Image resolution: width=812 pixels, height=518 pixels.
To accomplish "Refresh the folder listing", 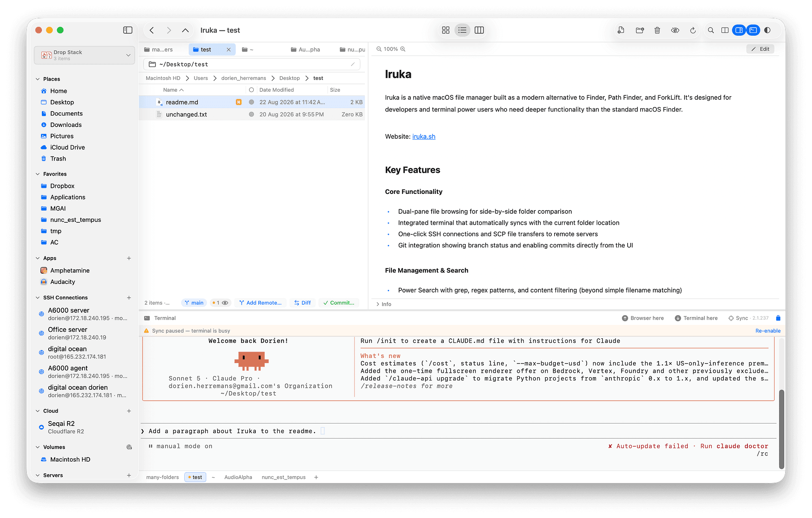I will pyautogui.click(x=693, y=30).
